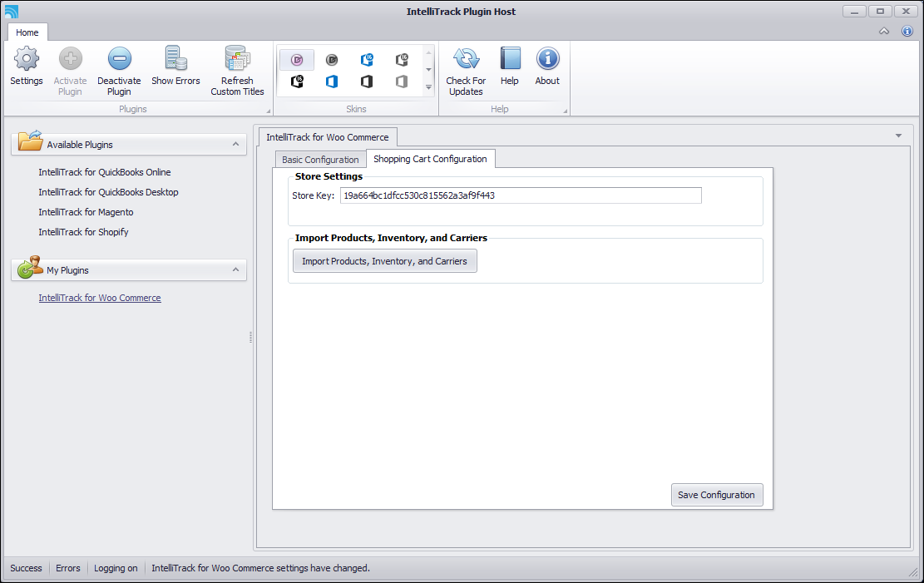
Task: Select the pink DevExpress style skin
Action: [x=297, y=60]
